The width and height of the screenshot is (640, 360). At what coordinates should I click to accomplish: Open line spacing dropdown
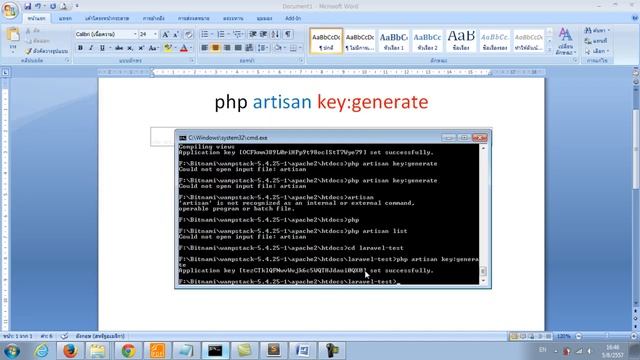click(263, 48)
